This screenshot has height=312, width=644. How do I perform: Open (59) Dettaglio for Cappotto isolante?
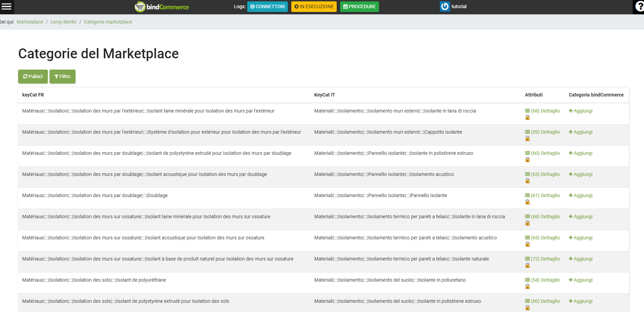tap(542, 132)
